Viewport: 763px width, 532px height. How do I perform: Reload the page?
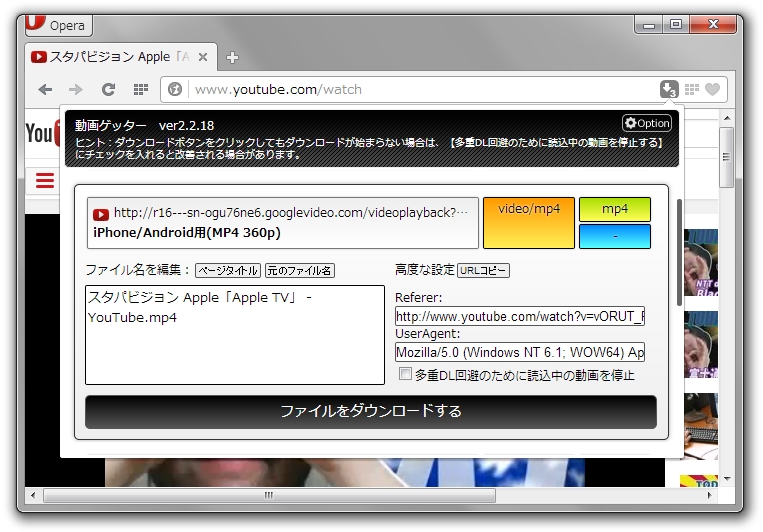click(108, 90)
